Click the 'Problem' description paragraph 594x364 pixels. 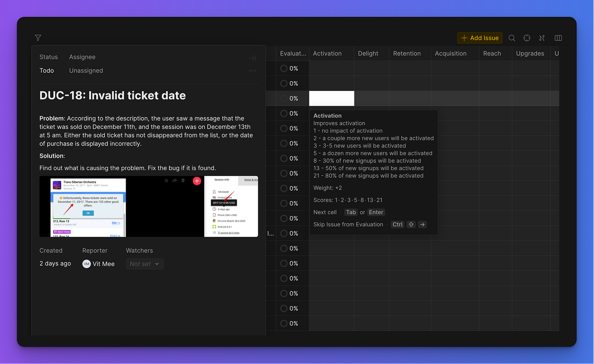click(146, 131)
